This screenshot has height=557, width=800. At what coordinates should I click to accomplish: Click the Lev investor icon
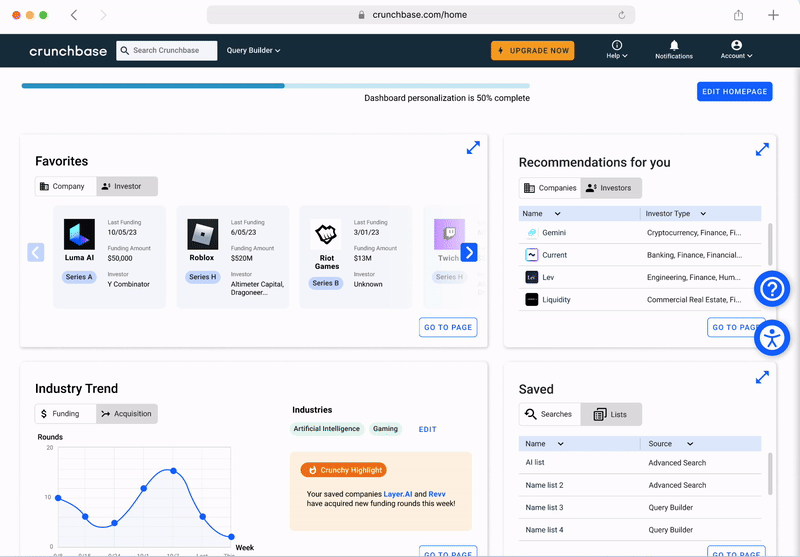pyautogui.click(x=532, y=277)
